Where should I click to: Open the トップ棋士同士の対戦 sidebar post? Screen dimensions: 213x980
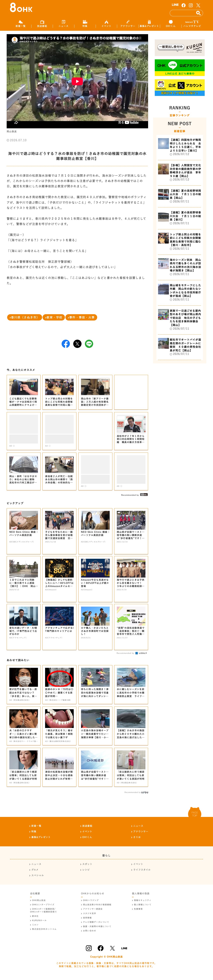[x=179, y=242]
